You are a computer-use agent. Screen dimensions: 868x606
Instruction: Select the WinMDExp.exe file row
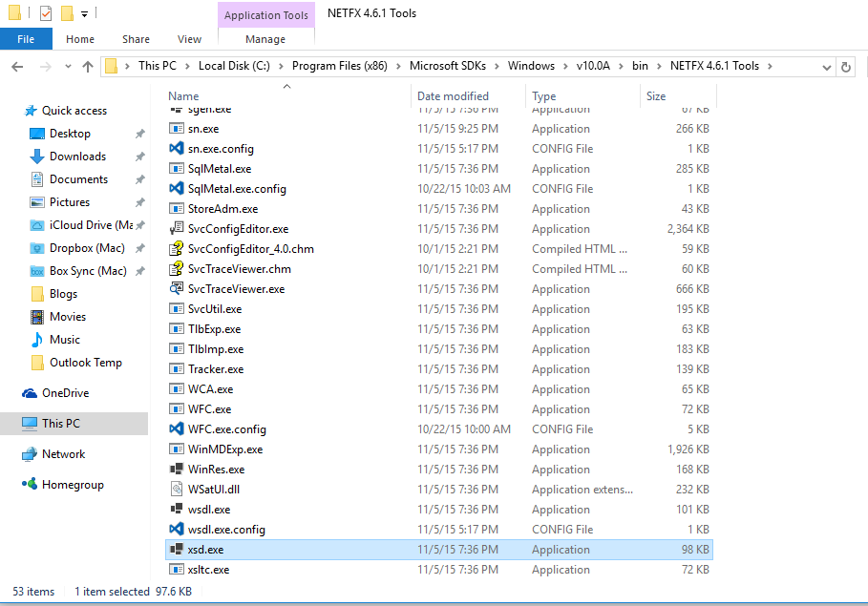[439, 449]
